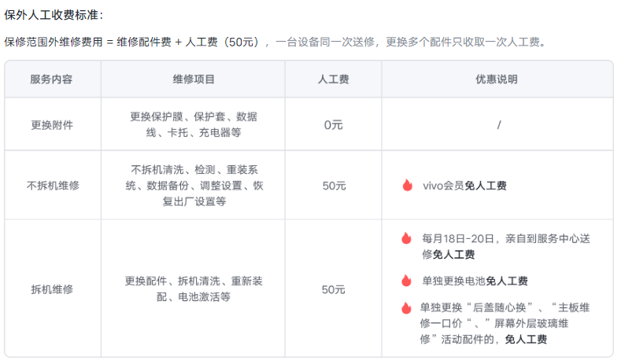The width and height of the screenshot is (621, 364).
Task: Click the flame icon beside vivo会员免人工费
Action: click(407, 186)
